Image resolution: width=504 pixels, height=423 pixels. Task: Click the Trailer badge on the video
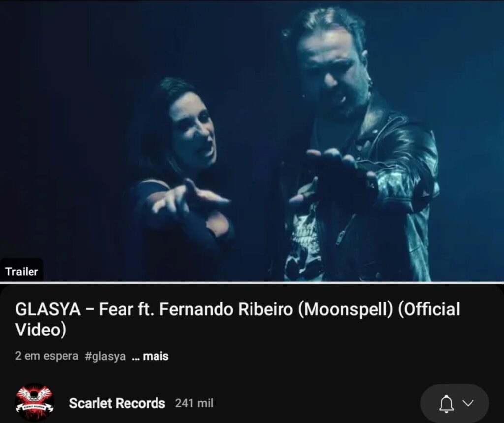pos(22,272)
